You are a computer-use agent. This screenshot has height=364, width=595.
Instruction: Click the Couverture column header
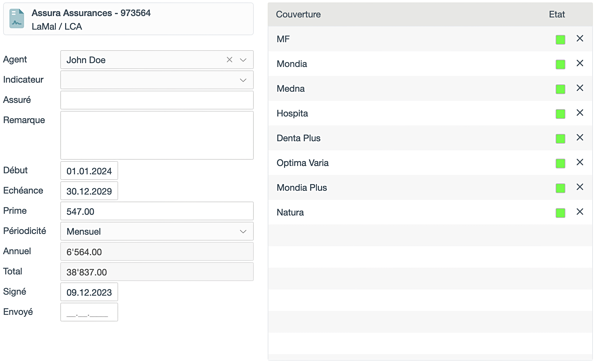click(x=298, y=15)
